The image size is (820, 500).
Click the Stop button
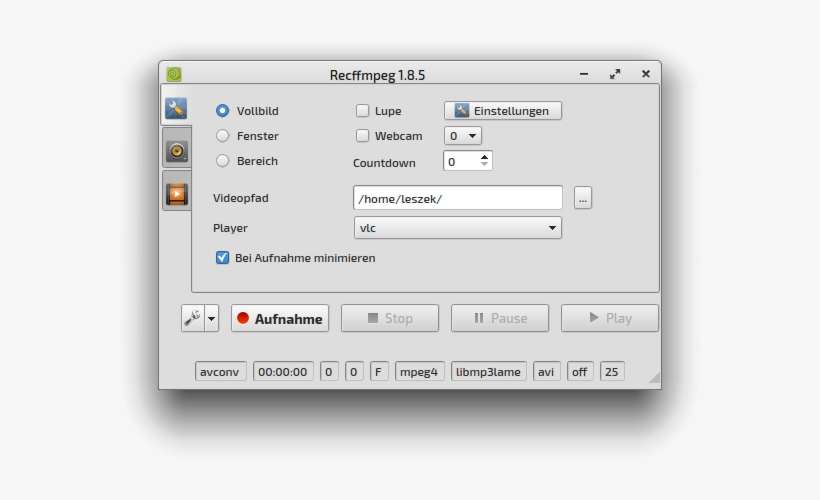click(390, 318)
